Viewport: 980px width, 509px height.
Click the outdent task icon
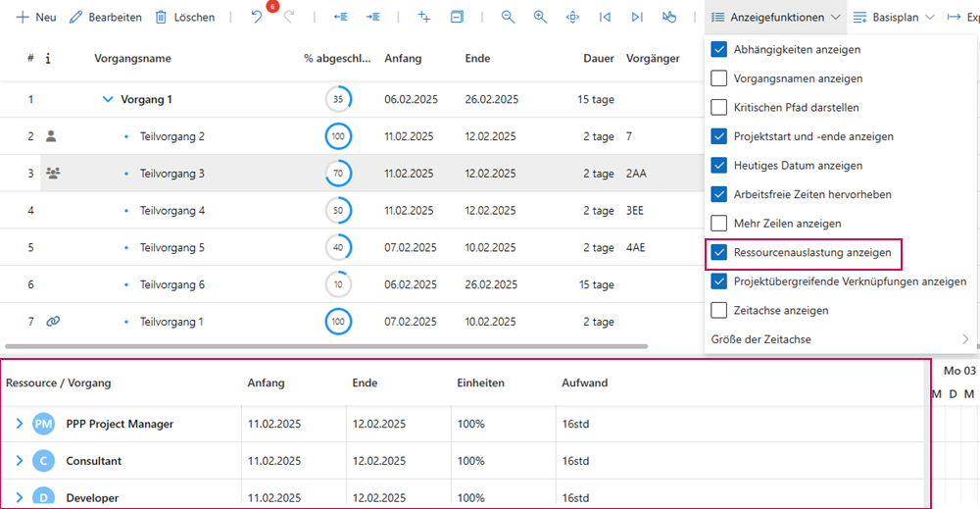[340, 18]
